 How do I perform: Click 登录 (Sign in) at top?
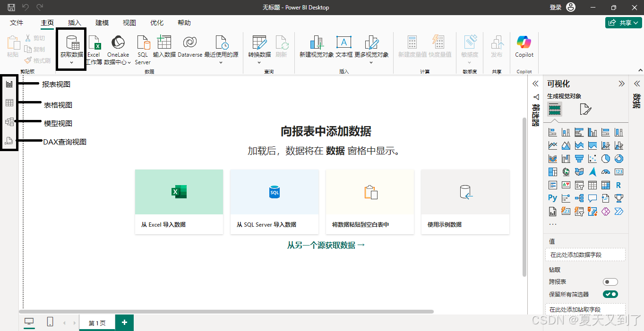556,7
